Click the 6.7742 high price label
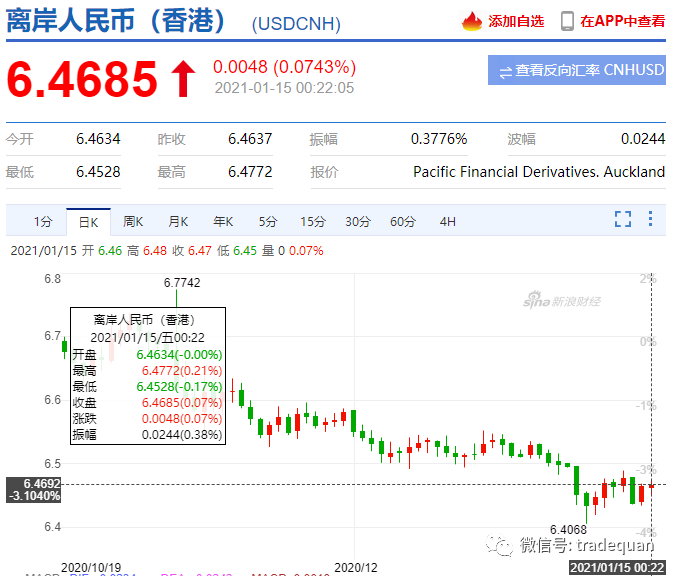Viewport: 676px width, 576px height. point(182,283)
